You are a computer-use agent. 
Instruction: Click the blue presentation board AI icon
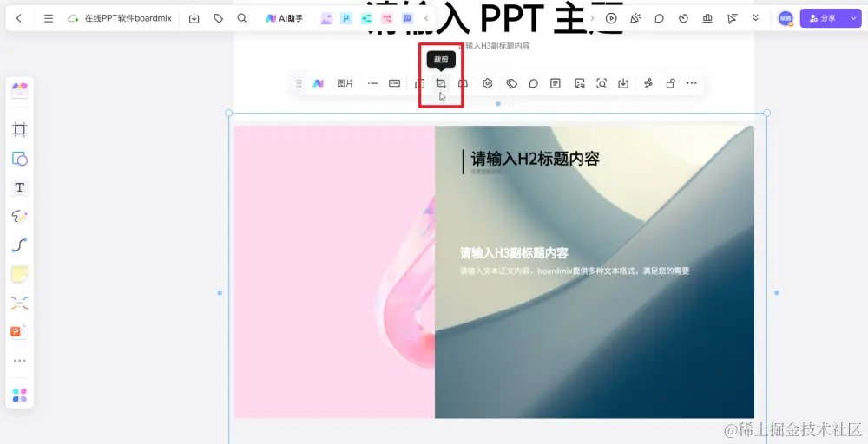pos(407,19)
